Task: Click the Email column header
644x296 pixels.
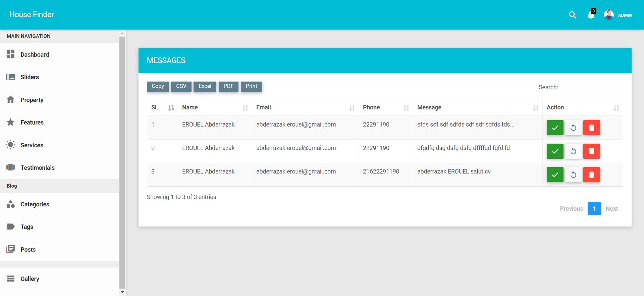Action: point(305,107)
